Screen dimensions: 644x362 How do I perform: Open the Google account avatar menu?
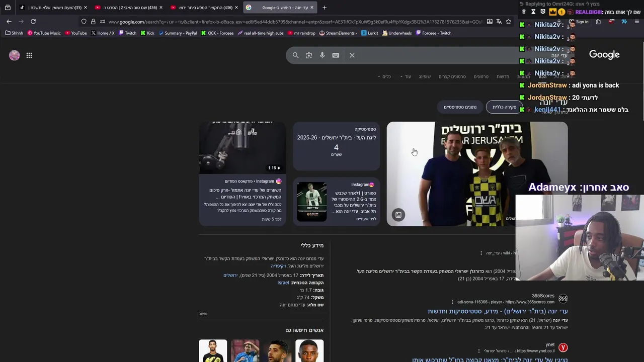15,55
